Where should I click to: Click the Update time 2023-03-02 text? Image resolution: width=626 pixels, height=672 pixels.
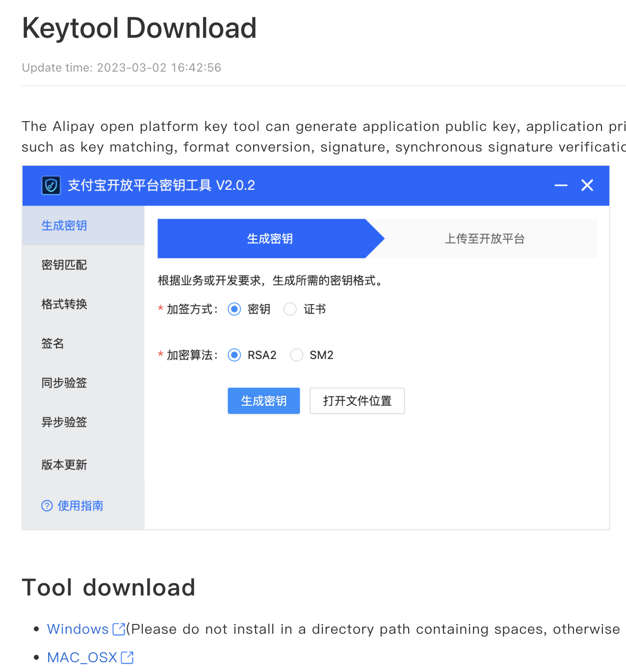click(122, 68)
